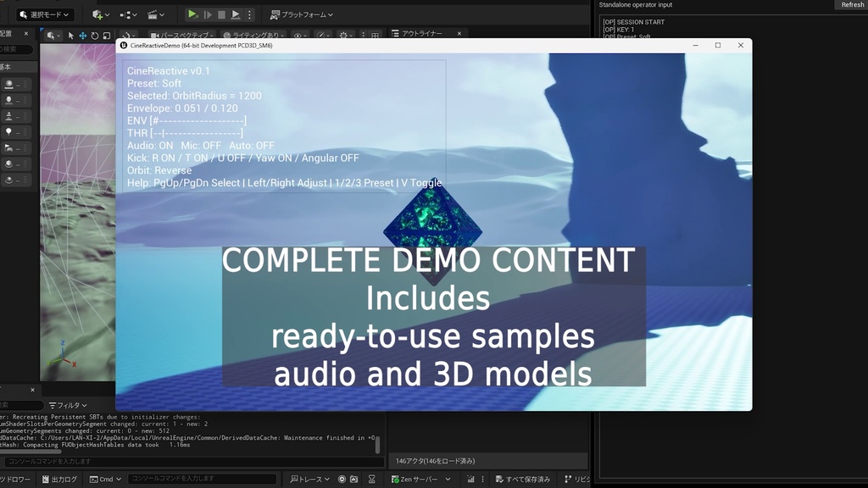The width and height of the screenshot is (868, 488).
Task: Click the placement panel search field
Action: click(x=15, y=49)
